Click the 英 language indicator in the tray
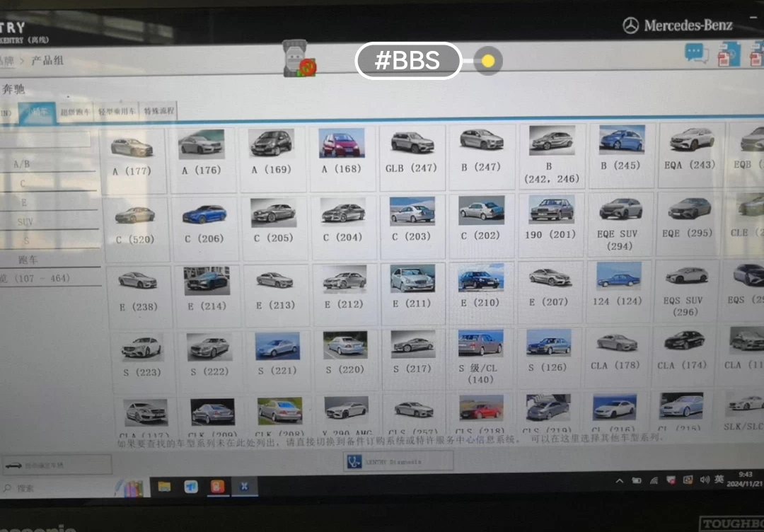This screenshot has height=532, width=764. pyautogui.click(x=720, y=480)
